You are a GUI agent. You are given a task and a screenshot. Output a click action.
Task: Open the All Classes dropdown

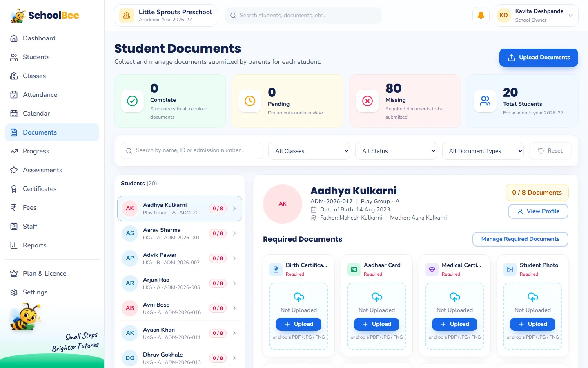coord(310,151)
